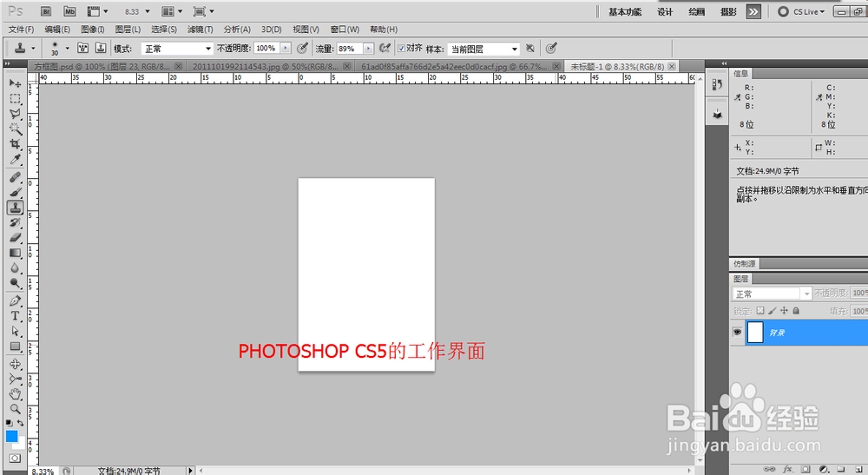
Task: Open layer blend mode dropdown in layers panel
Action: point(772,294)
